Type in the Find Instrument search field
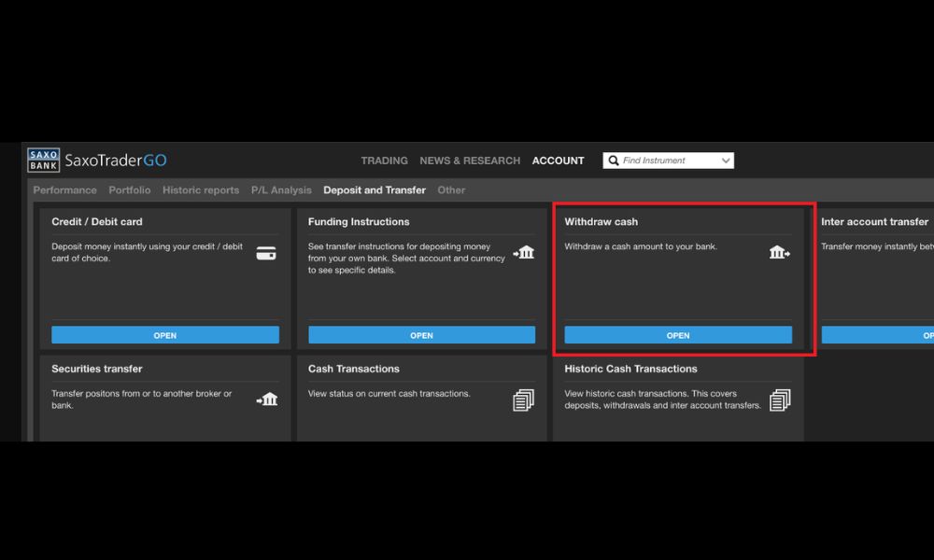The height and width of the screenshot is (560, 934). point(668,161)
